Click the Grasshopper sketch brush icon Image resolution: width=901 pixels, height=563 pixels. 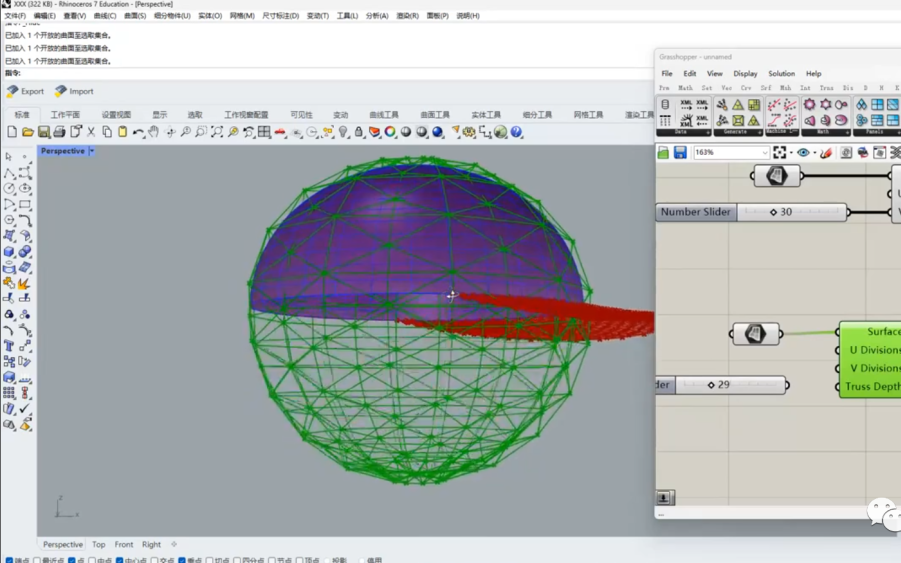pos(826,153)
